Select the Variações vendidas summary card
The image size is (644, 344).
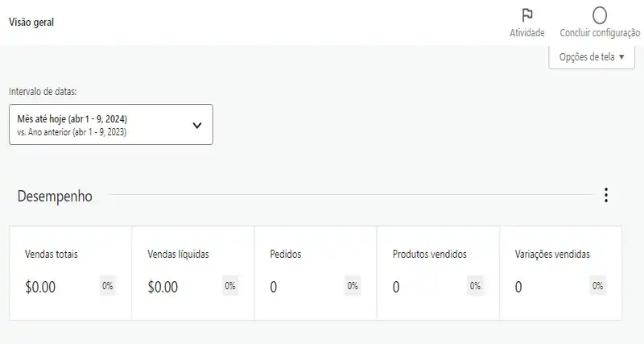[x=560, y=272]
